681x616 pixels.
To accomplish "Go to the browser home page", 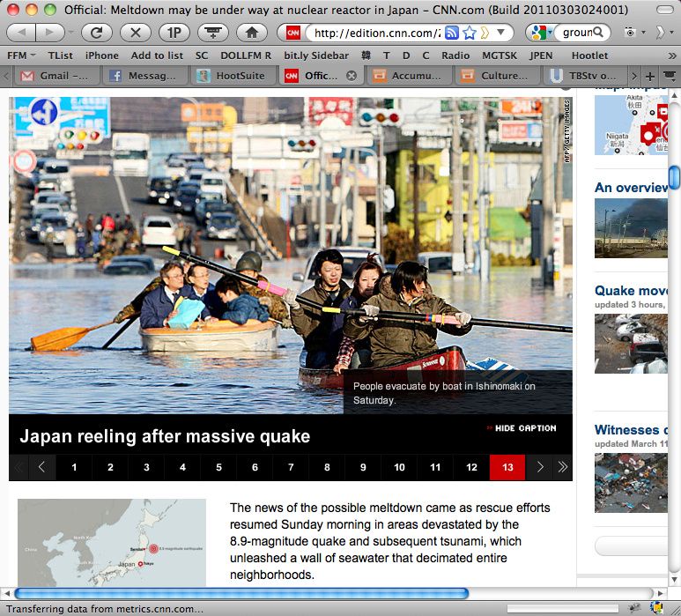I will click(252, 33).
